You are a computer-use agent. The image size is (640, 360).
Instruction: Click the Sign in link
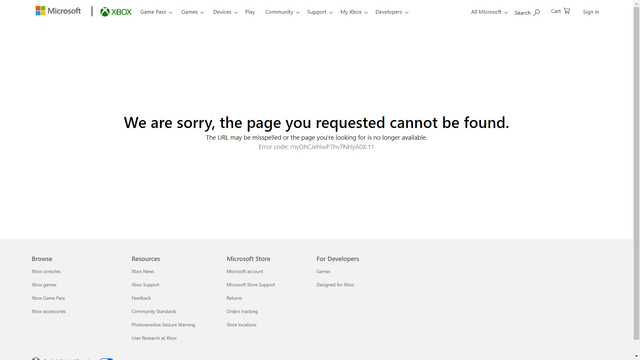click(591, 12)
